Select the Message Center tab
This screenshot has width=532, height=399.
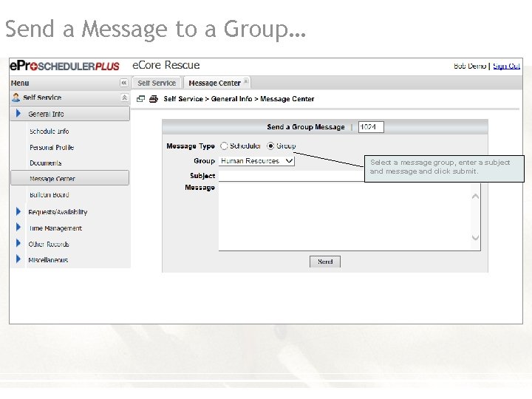[215, 83]
